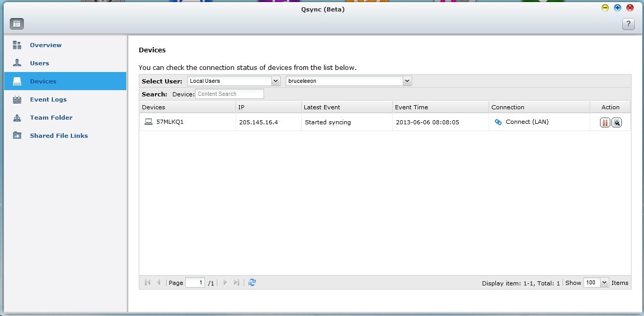Open the Users section
644x316 pixels.
pyautogui.click(x=39, y=63)
